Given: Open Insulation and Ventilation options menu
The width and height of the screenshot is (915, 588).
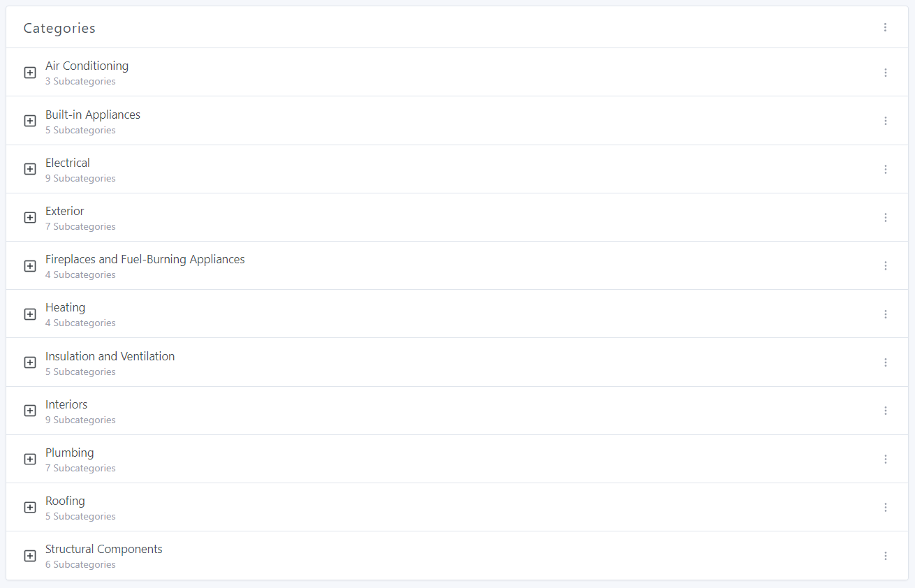Looking at the screenshot, I should tap(885, 362).
